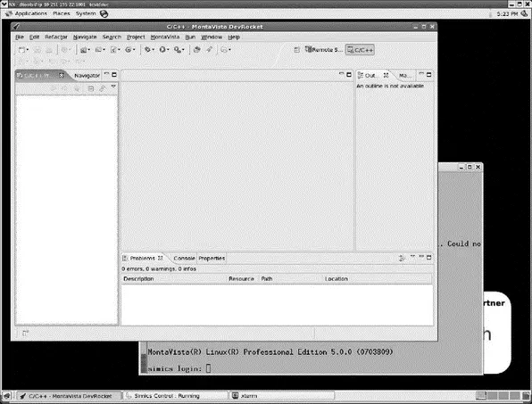Click the Open Type toolbar icon
This screenshot has width=532, height=404.
tap(196, 50)
